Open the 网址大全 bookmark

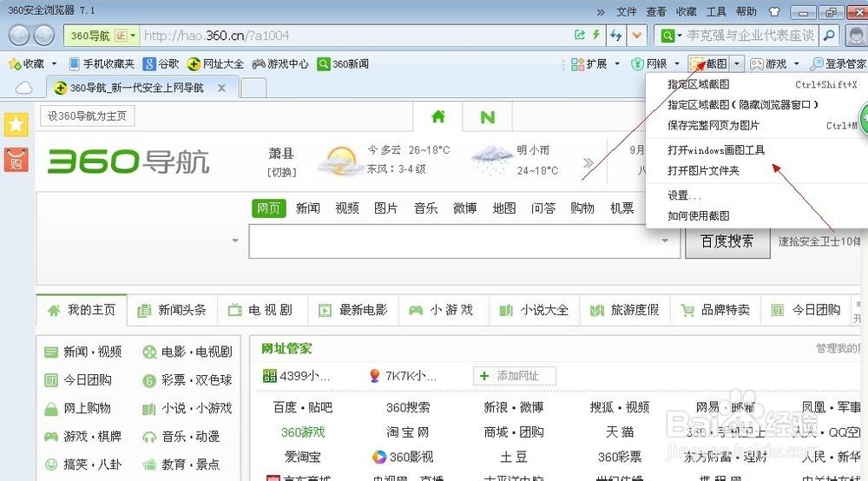(215, 63)
